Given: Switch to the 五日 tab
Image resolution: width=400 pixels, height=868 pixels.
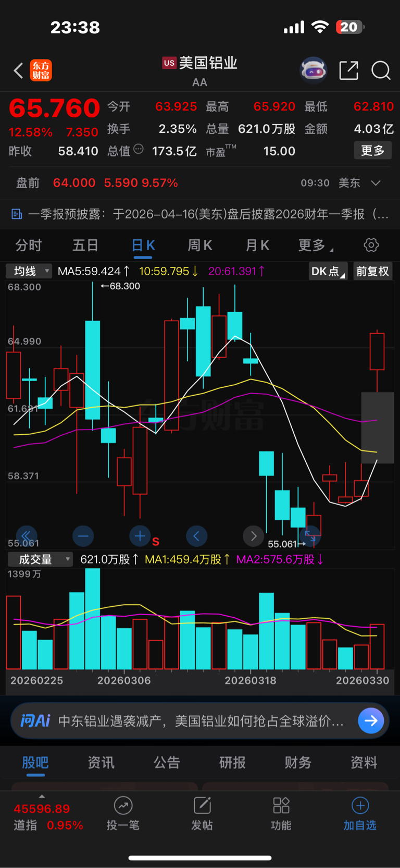Looking at the screenshot, I should pyautogui.click(x=85, y=246).
